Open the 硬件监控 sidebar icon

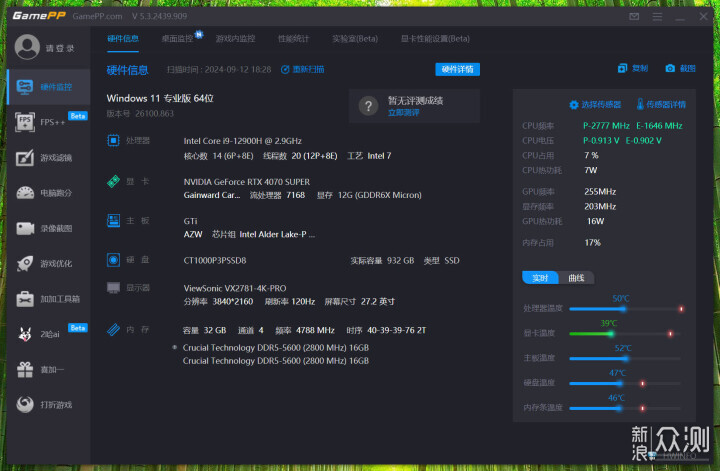pos(24,87)
